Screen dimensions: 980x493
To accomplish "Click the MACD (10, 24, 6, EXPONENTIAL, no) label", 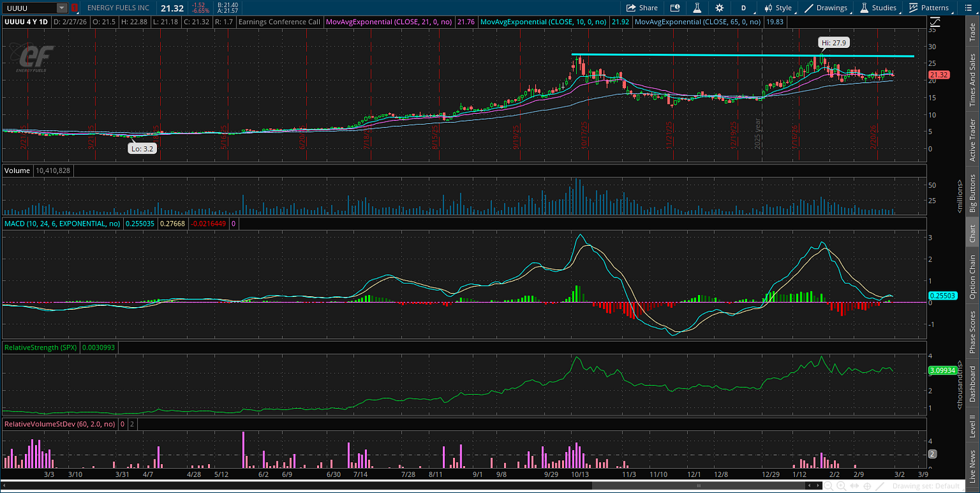I will (63, 223).
